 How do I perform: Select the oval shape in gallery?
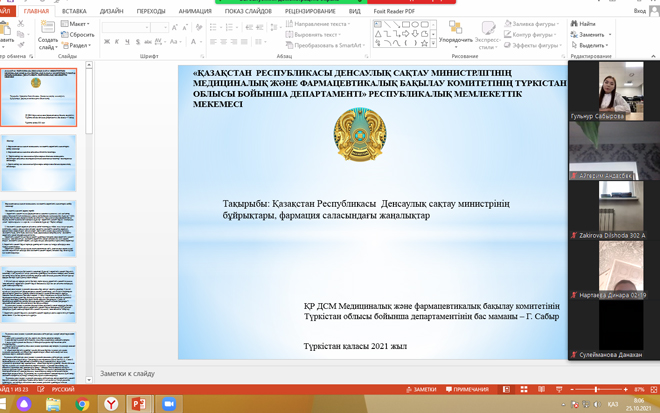click(x=415, y=24)
